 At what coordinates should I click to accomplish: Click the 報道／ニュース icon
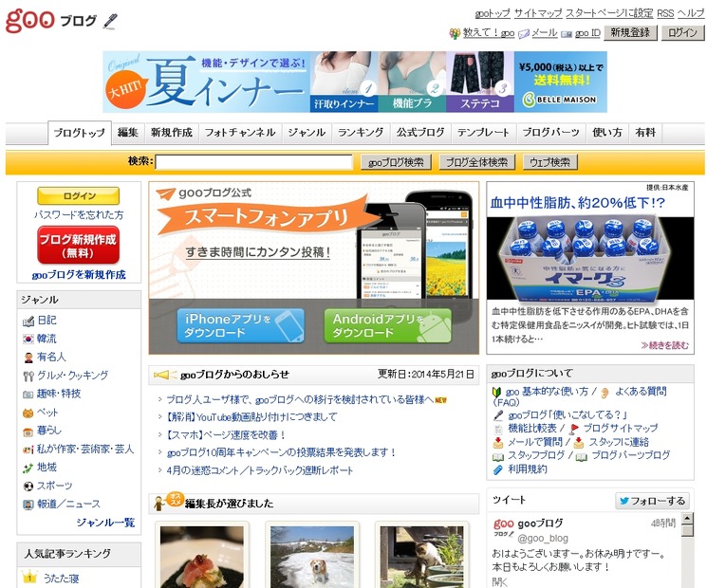tap(28, 505)
